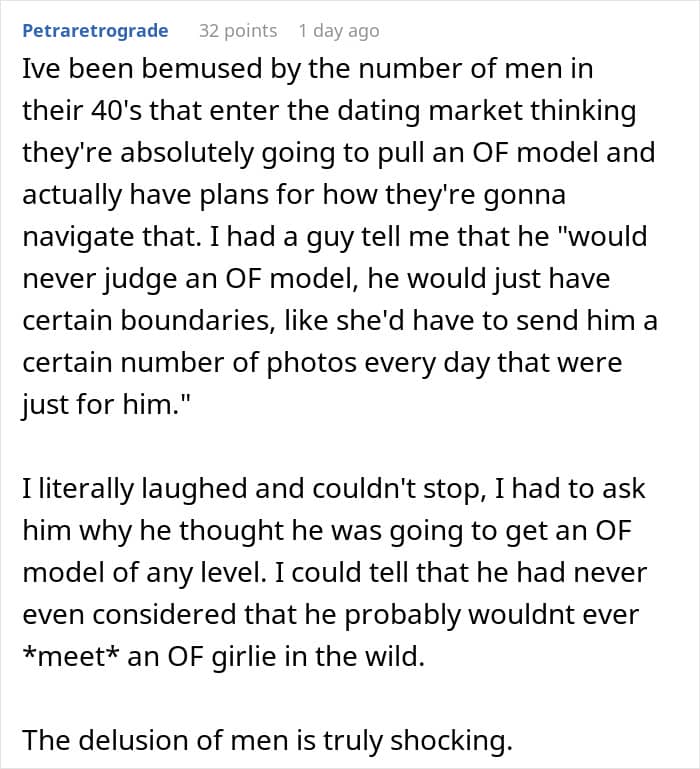Click the words "even considered" in the second paragraph
The width and height of the screenshot is (700, 769).
tap(130, 615)
